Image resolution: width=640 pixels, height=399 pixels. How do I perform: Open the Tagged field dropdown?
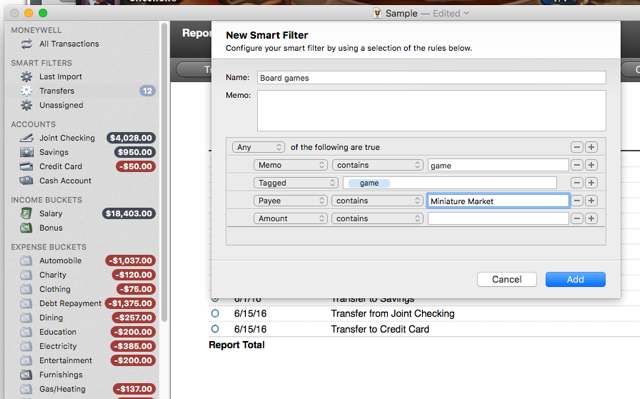pyautogui.click(x=296, y=183)
